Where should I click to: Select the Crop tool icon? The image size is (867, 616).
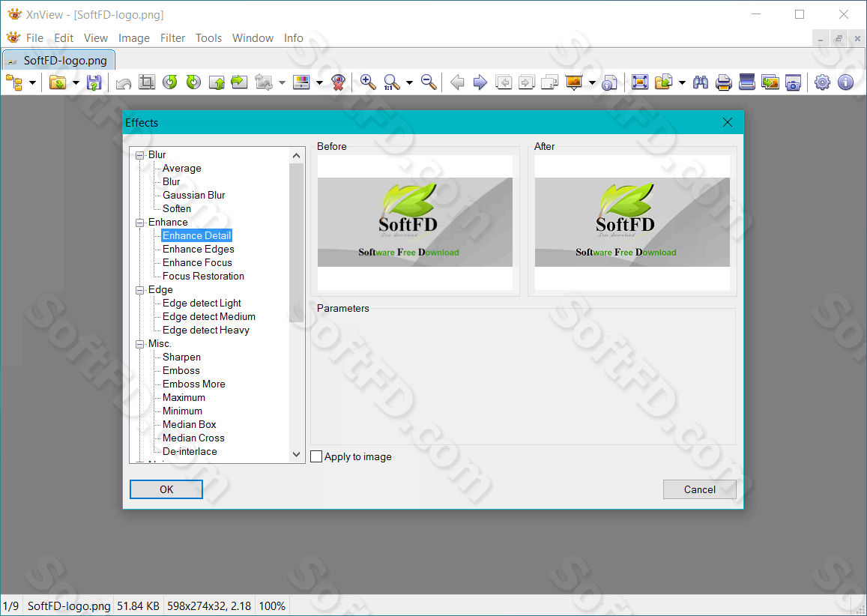(147, 82)
